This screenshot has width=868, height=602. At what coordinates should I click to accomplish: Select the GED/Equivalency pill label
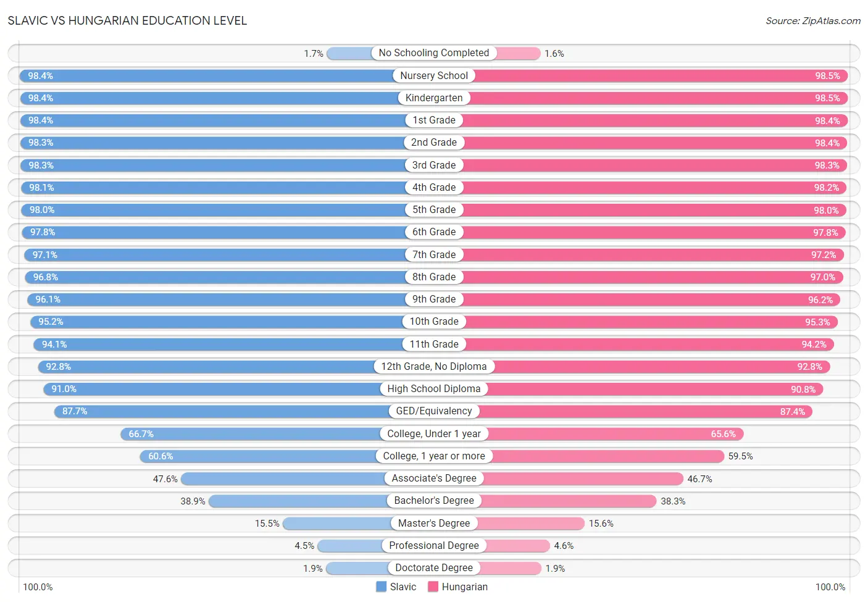coord(434,411)
